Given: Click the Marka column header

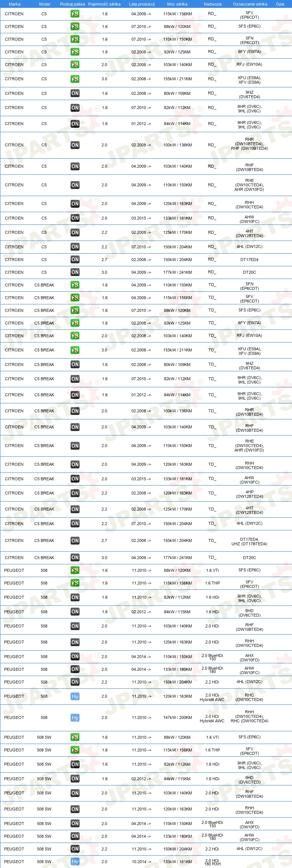Looking at the screenshot, I should click(15, 4).
